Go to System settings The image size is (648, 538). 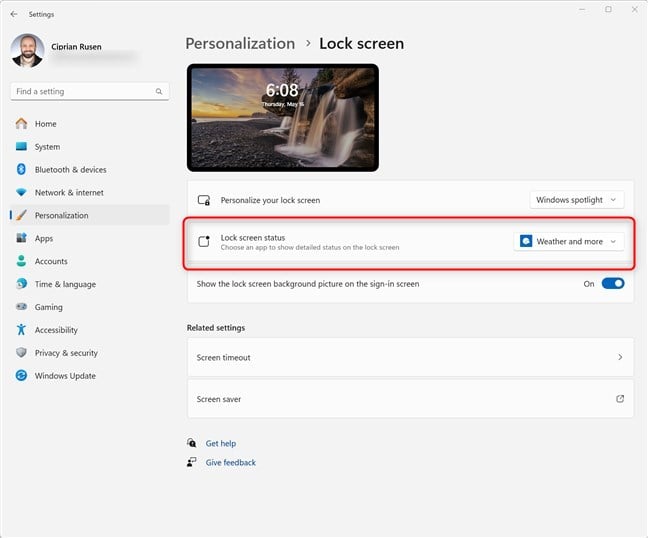tap(90, 146)
